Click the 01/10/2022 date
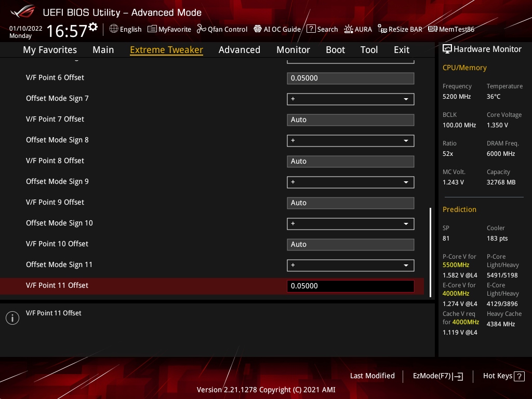 (x=26, y=29)
